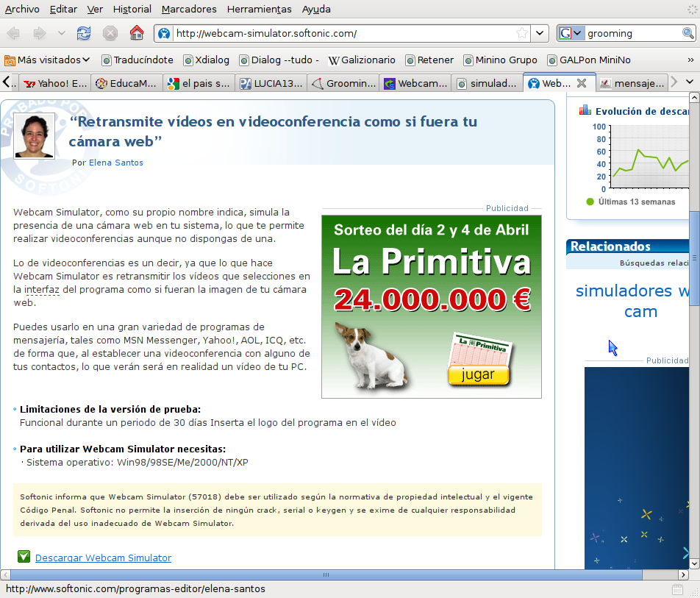This screenshot has height=598, width=700.
Task: Click the green download arrow icon
Action: (x=24, y=557)
